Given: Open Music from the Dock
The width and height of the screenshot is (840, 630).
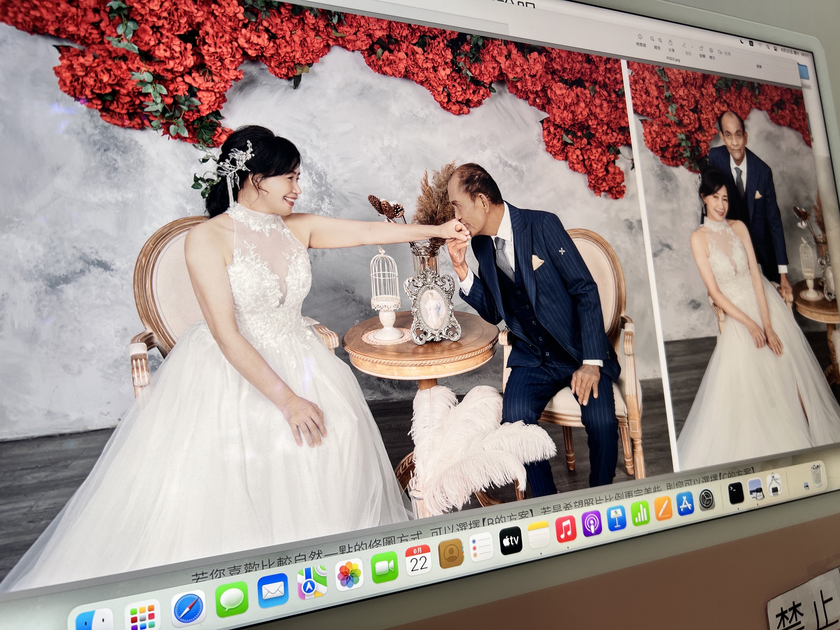Looking at the screenshot, I should 566,529.
